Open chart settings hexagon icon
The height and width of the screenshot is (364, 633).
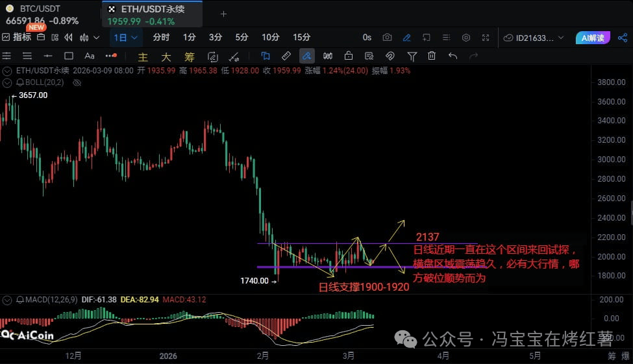tap(466, 38)
